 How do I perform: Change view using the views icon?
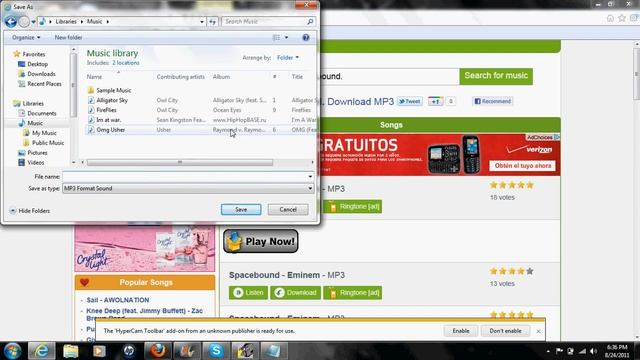click(x=276, y=37)
